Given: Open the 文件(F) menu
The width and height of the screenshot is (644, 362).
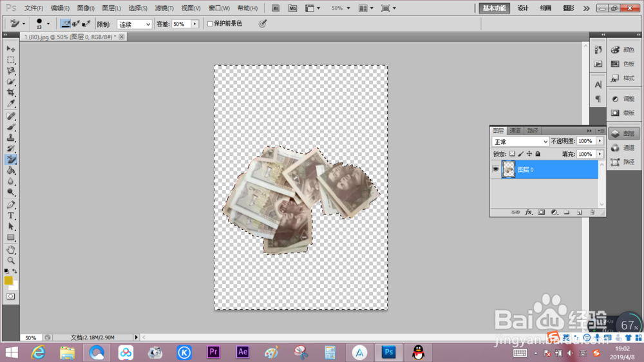Looking at the screenshot, I should 33,8.
